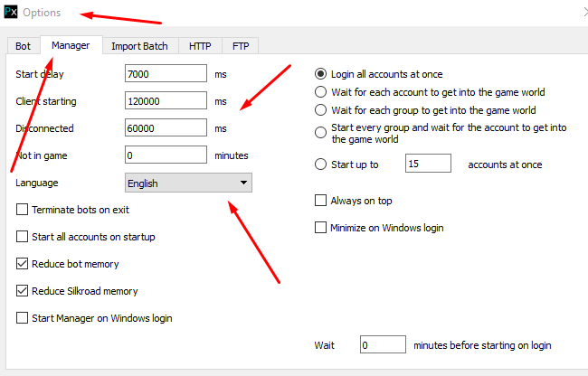Uncheck Reduce bot memory
Screen dimensions: 588x376
[23, 264]
